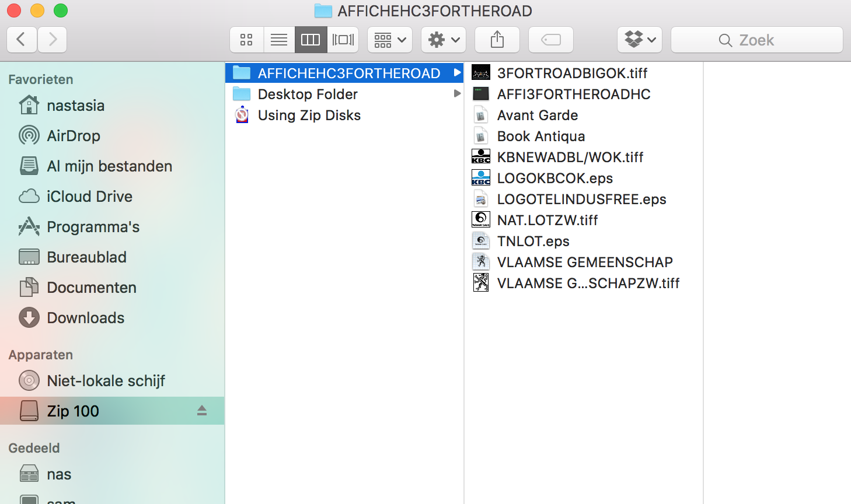This screenshot has height=504, width=851.
Task: Open the arrange items dropdown
Action: [390, 40]
